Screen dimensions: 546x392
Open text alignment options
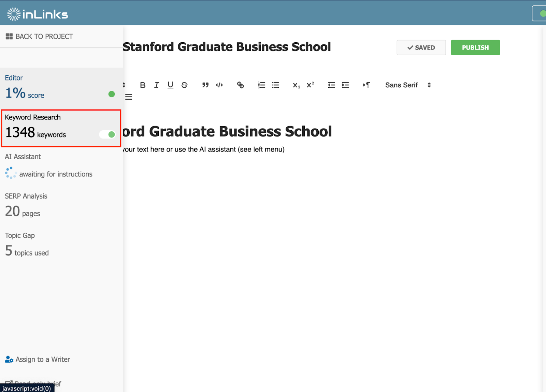point(128,97)
